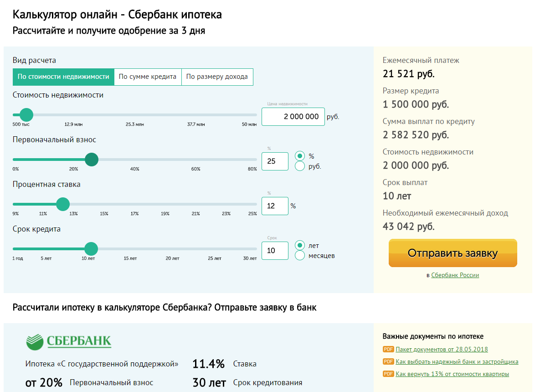This screenshot has width=535, height=392.
Task: Click the '37.7 млн' price scale label
Action: [x=196, y=124]
